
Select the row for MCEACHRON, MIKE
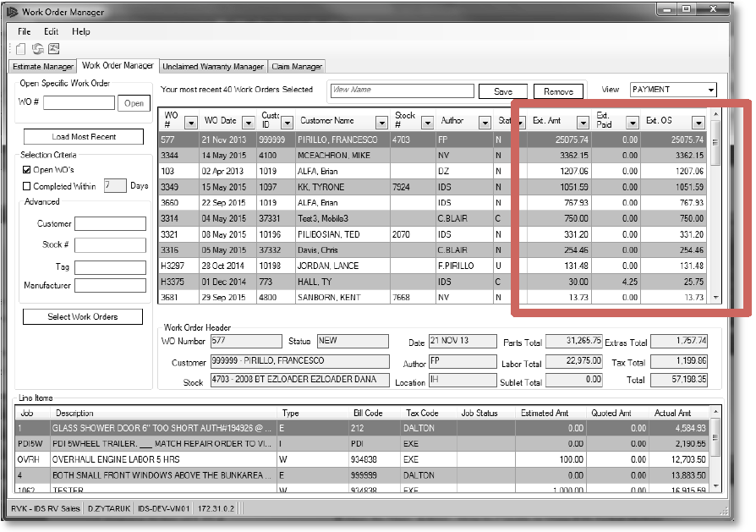point(432,156)
